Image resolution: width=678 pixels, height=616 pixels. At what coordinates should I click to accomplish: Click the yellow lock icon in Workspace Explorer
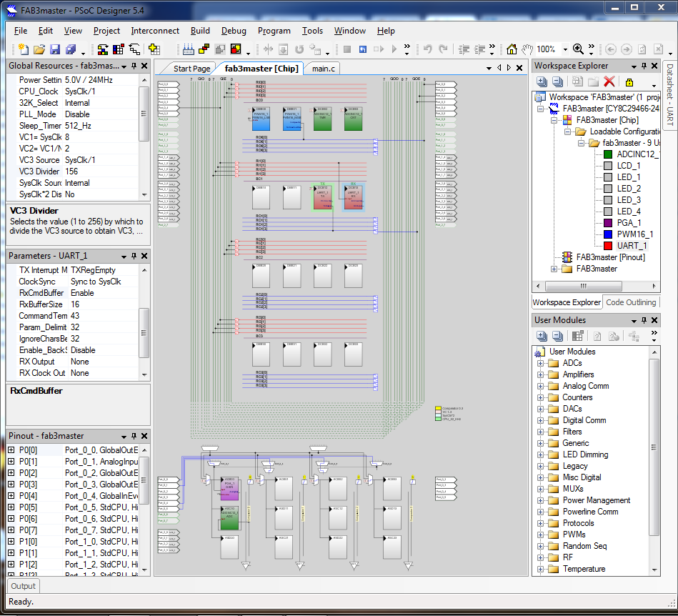coord(629,82)
